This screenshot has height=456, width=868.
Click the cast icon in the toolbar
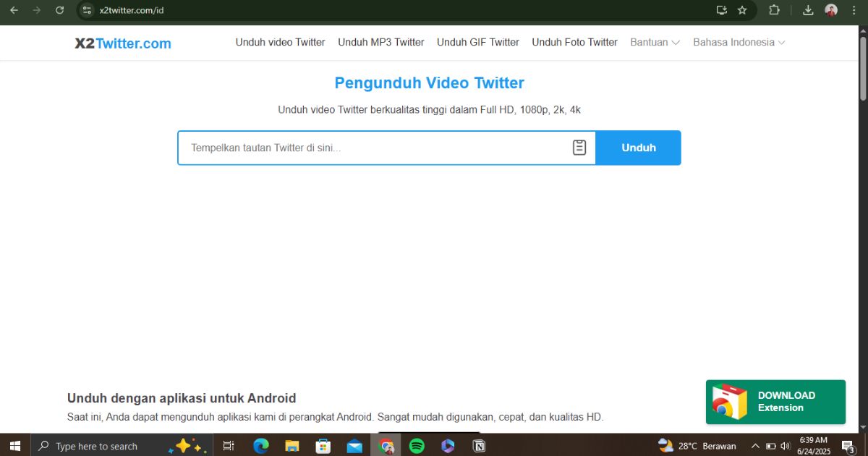[x=720, y=10]
